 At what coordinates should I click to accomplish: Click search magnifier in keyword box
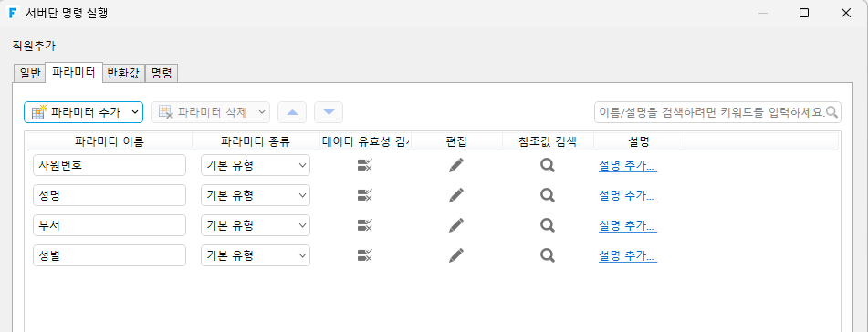coord(832,112)
